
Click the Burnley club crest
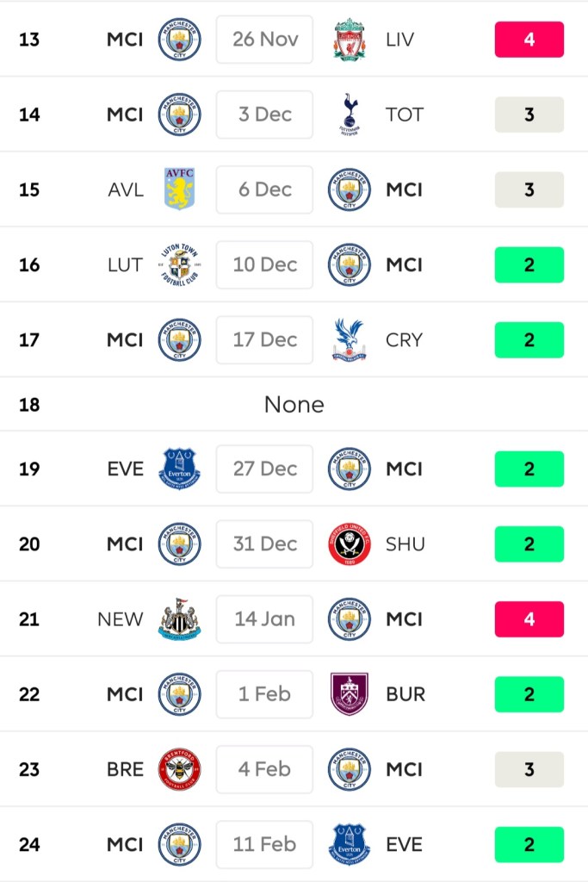point(350,693)
